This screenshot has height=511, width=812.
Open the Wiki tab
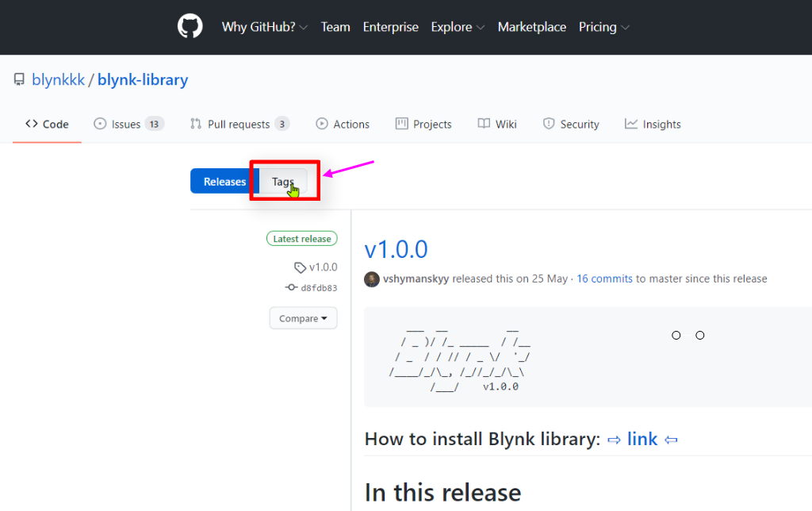(x=497, y=125)
